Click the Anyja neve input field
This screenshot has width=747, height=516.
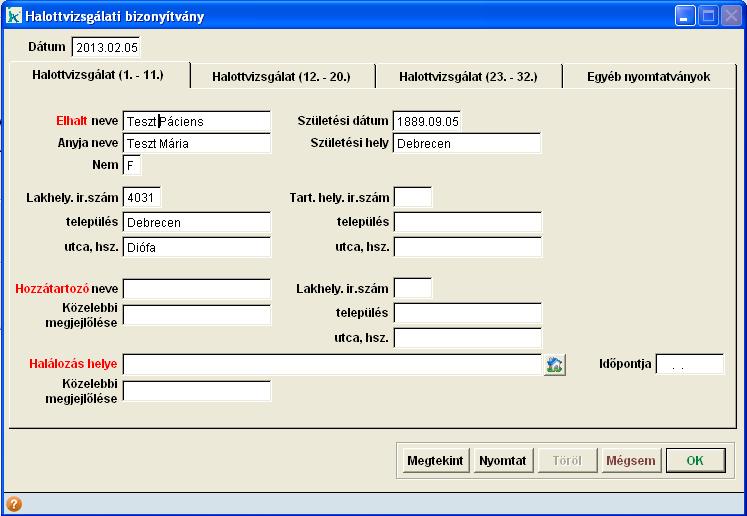tap(196, 143)
